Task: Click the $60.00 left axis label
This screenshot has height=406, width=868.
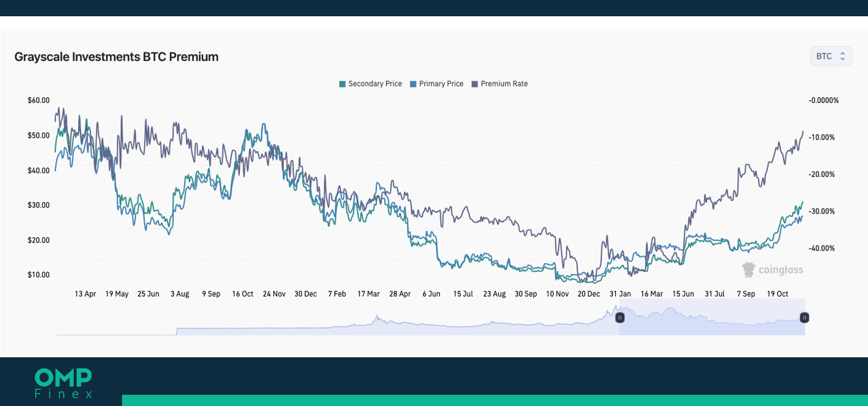Action: 39,100
